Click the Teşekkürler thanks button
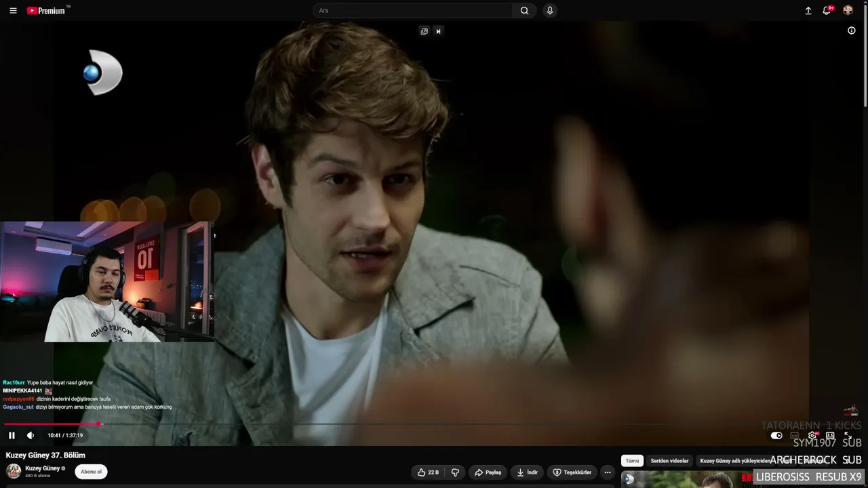Viewport: 868px width, 488px height. 572,472
